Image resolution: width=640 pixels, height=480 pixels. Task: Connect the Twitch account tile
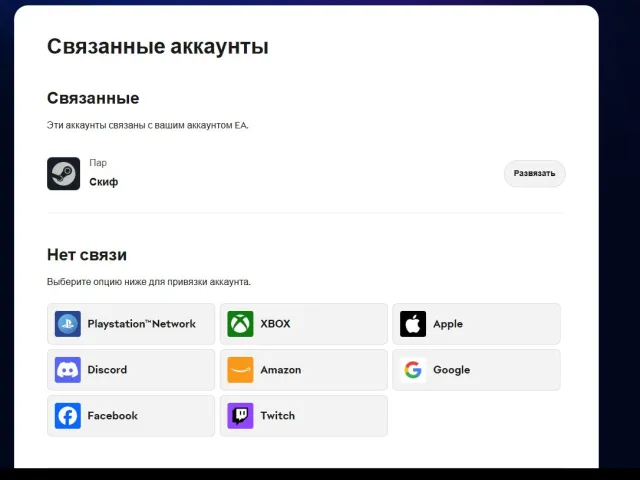pos(304,416)
